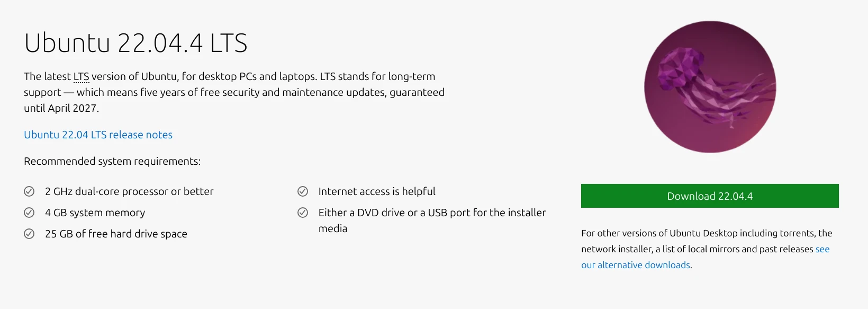
Task: Click the checkmark icon beside 2 GHz processor
Action: pos(29,191)
